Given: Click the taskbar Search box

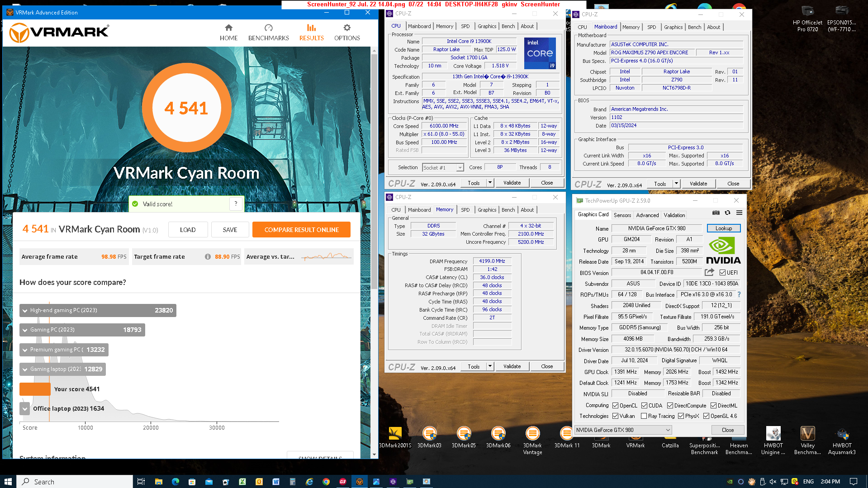Looking at the screenshot, I should coord(75,482).
